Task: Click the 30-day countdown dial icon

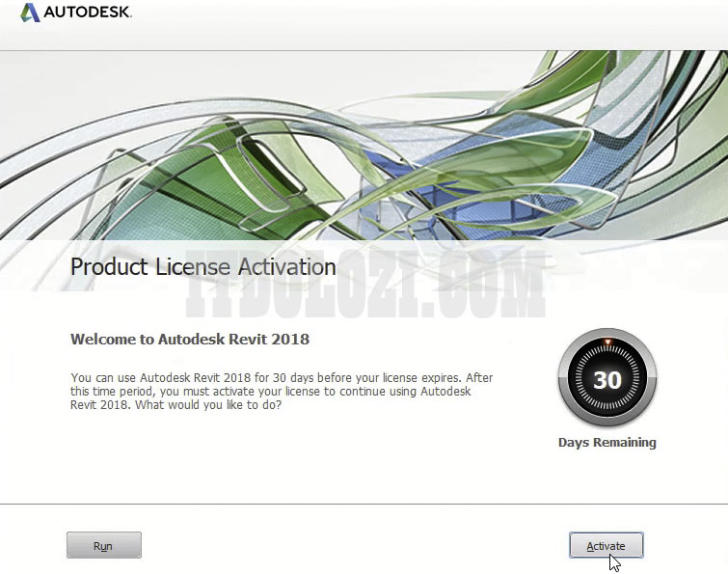Action: point(607,381)
